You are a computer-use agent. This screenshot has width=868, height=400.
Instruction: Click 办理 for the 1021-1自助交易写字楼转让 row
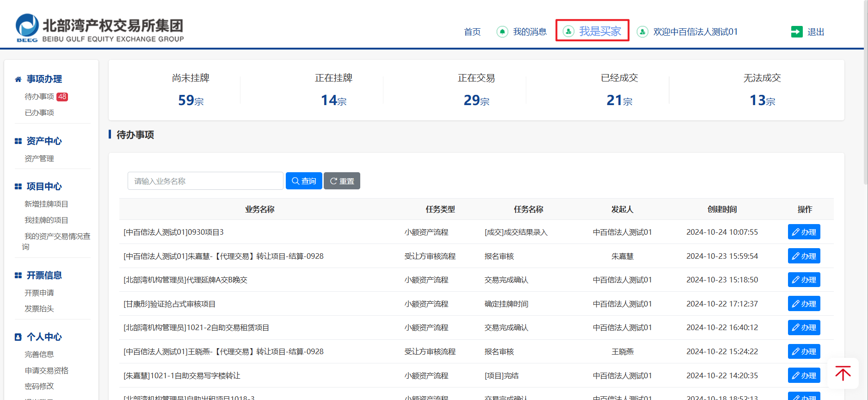pos(804,375)
